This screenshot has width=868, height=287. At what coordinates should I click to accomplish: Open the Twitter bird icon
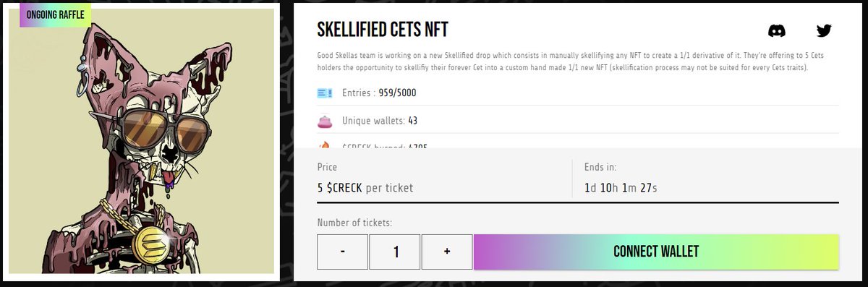(824, 31)
